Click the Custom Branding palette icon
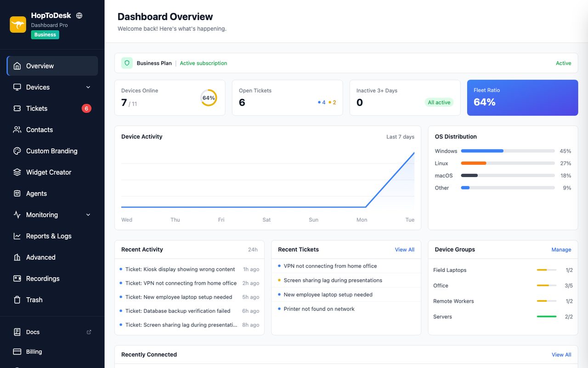Image resolution: width=588 pixels, height=368 pixels. (x=17, y=151)
